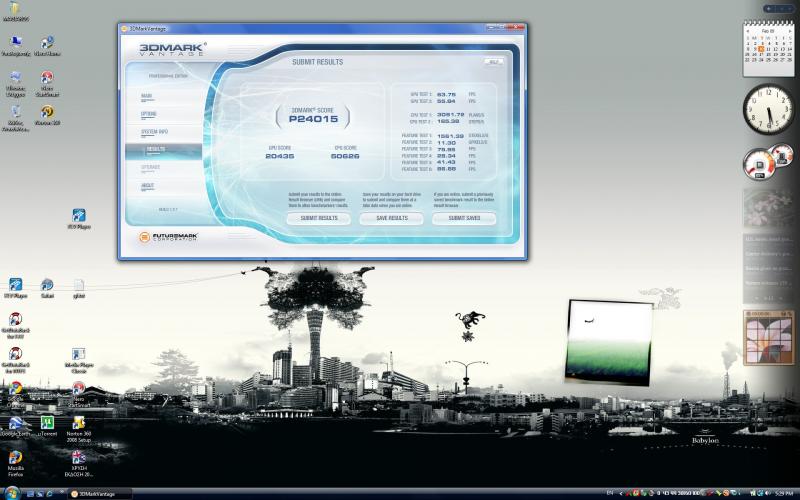
Task: Click the sidebar gadget controls at top
Action: [779, 9]
